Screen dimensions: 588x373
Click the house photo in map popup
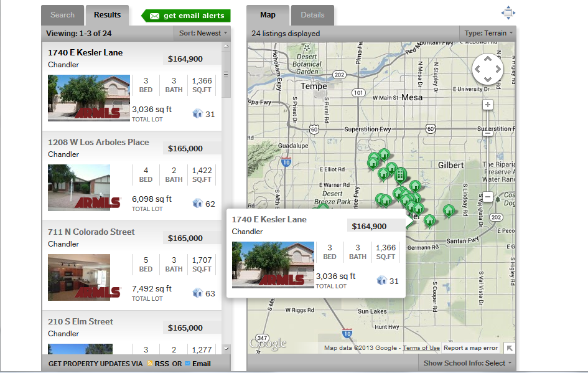(273, 265)
